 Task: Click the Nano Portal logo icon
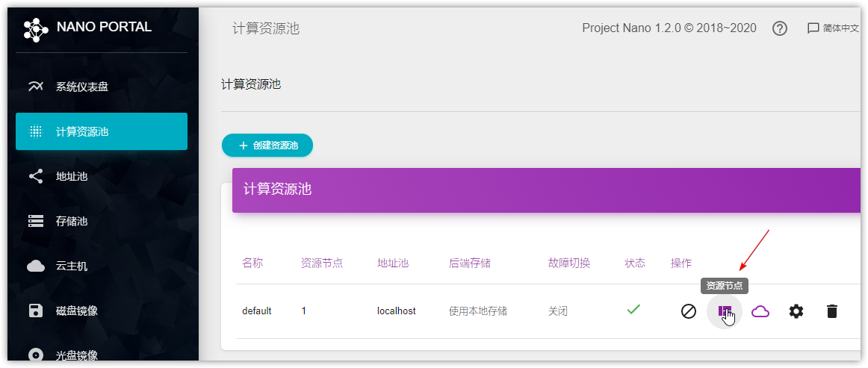pos(36,28)
